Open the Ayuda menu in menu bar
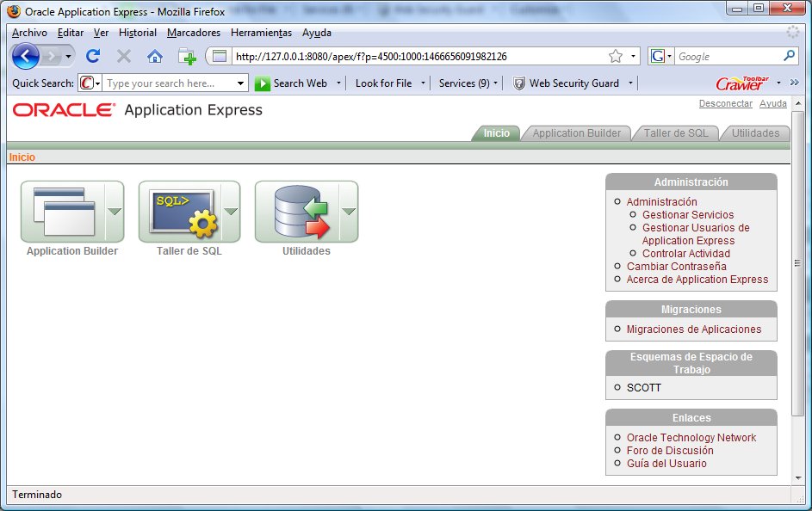This screenshot has width=812, height=511. (316, 33)
